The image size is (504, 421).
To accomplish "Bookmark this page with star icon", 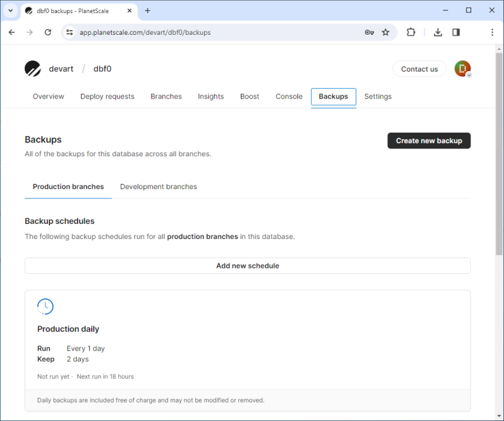I will click(x=386, y=32).
